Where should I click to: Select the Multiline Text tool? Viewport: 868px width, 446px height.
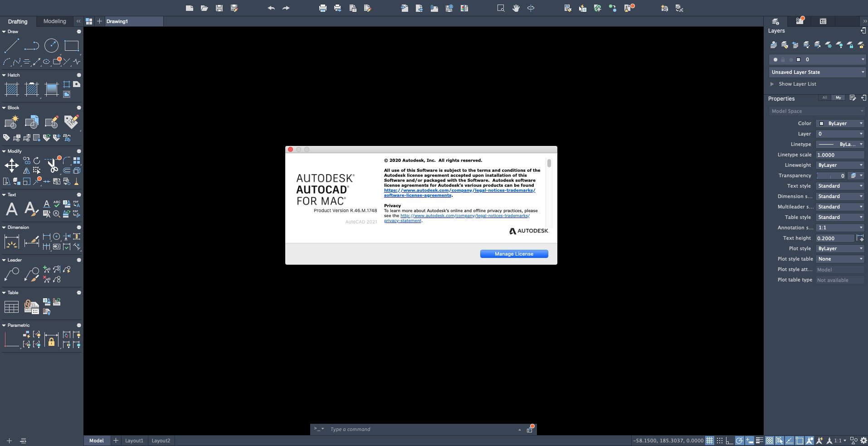pos(11,209)
